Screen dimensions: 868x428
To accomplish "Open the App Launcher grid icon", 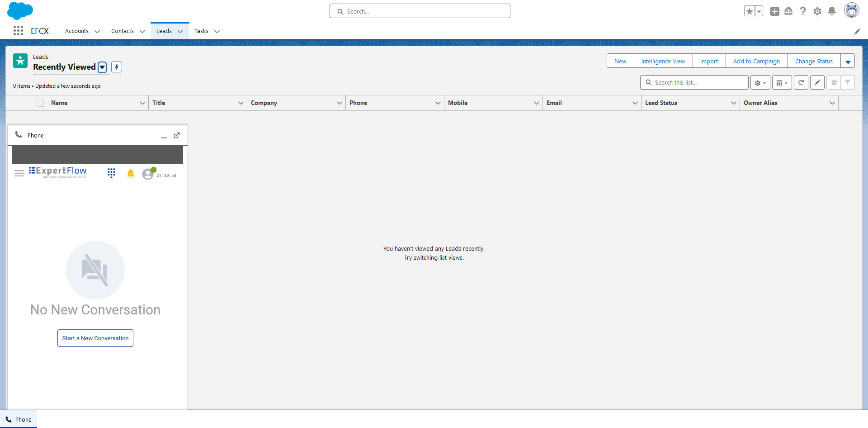I will pos(18,31).
